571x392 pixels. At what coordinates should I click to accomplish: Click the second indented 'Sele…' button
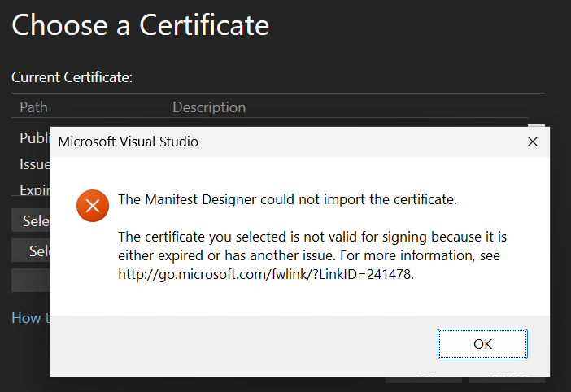31,250
